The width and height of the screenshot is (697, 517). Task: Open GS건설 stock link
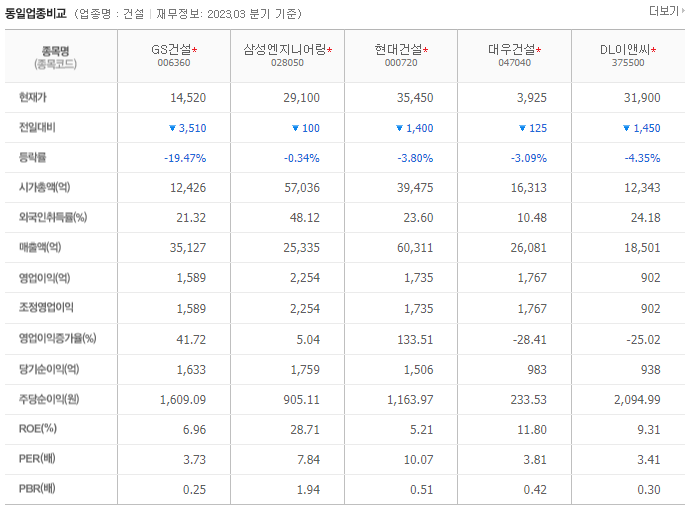[171, 49]
